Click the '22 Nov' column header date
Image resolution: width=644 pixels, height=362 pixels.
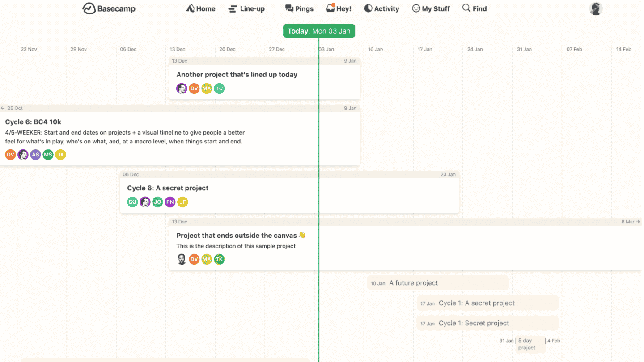[29, 49]
